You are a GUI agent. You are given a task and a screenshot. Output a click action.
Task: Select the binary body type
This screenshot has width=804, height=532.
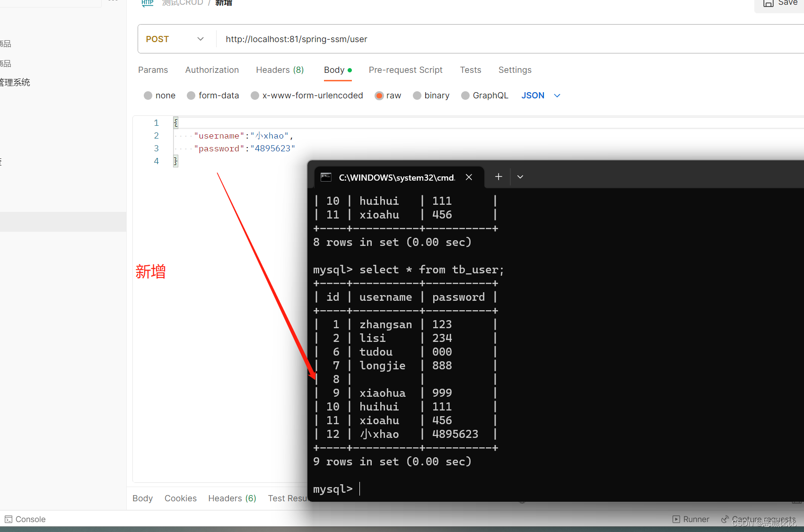point(431,96)
